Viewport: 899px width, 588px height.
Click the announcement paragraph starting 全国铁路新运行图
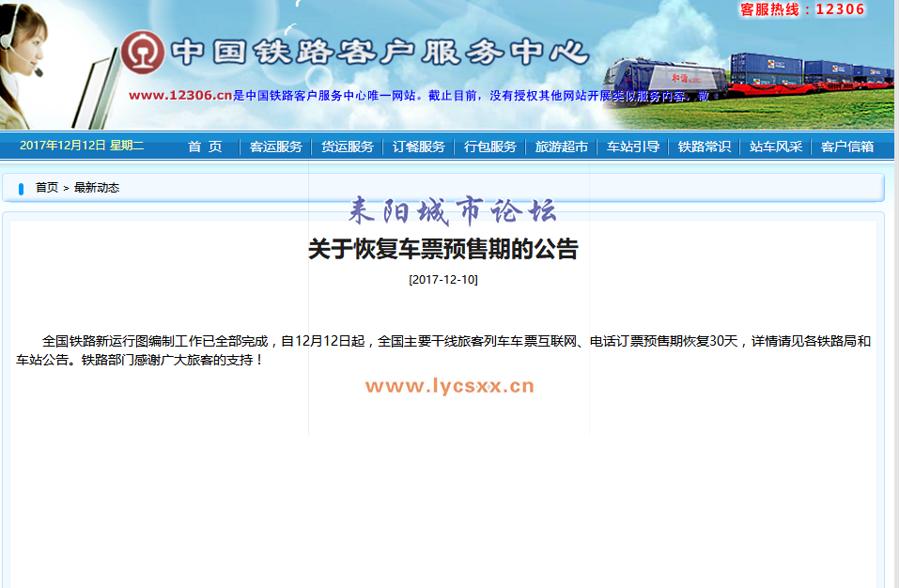[443, 350]
